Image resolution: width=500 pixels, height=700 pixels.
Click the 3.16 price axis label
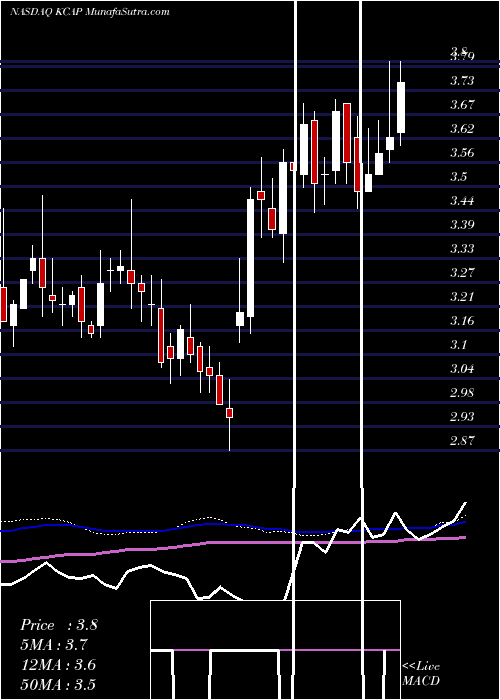462,321
